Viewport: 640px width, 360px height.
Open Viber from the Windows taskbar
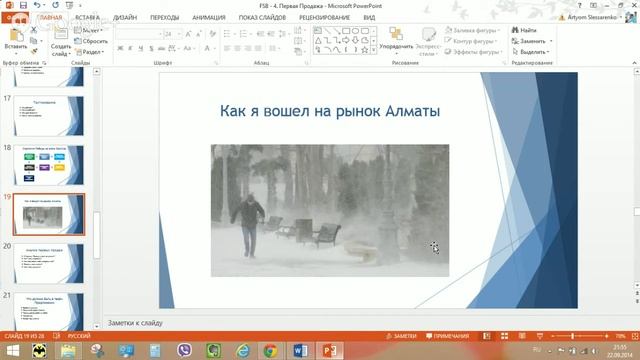click(x=184, y=351)
